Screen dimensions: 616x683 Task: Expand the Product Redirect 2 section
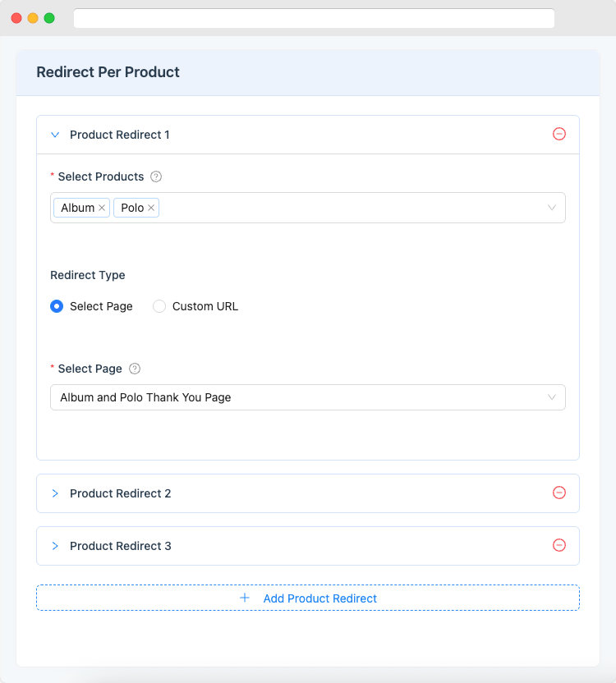54,493
